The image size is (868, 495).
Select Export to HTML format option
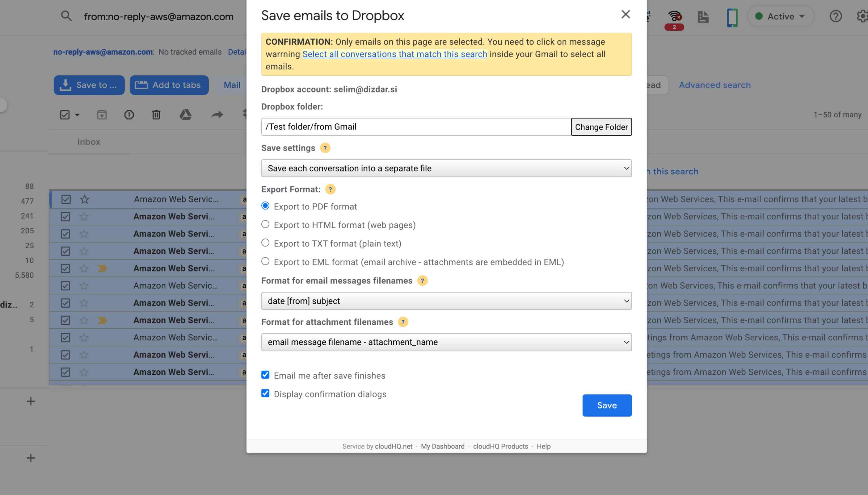click(265, 224)
